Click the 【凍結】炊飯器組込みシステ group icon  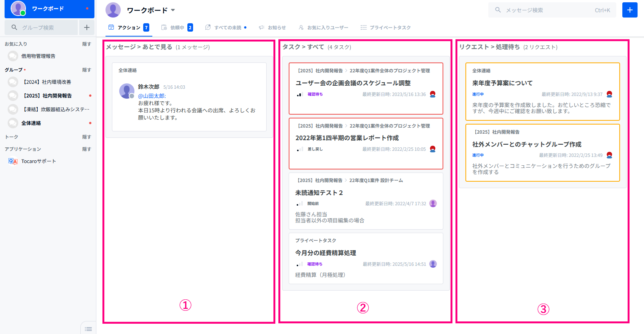click(13, 109)
